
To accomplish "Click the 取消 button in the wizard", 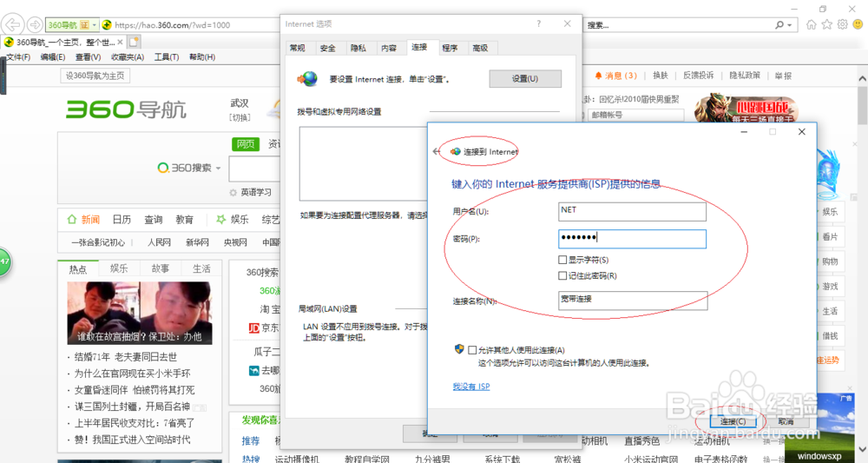I will click(786, 421).
